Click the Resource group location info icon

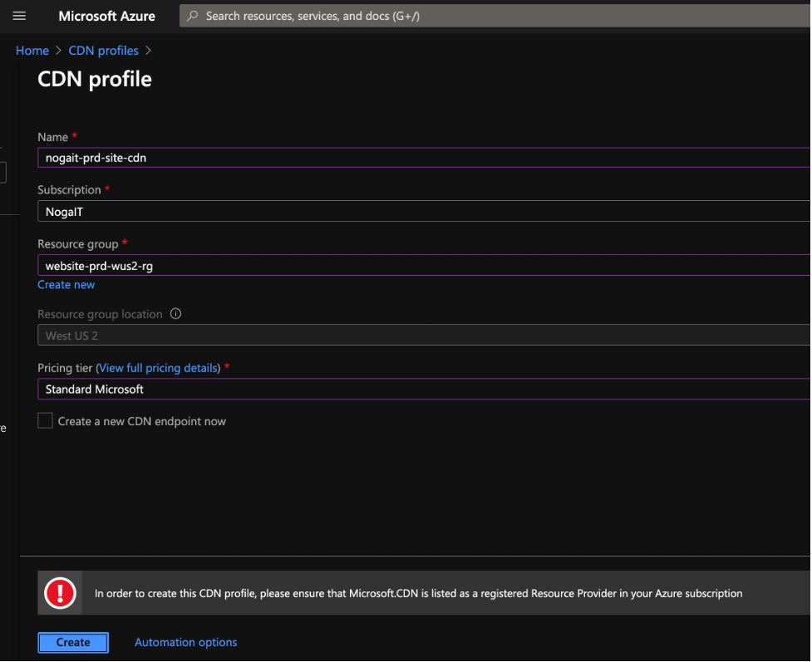click(x=175, y=314)
